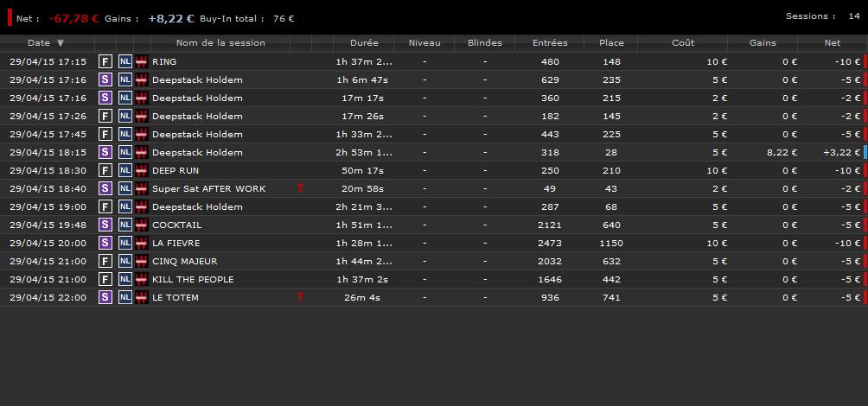Click the date 29/04/15 17:15
Image resolution: width=868 pixels, height=406 pixels.
click(x=48, y=61)
